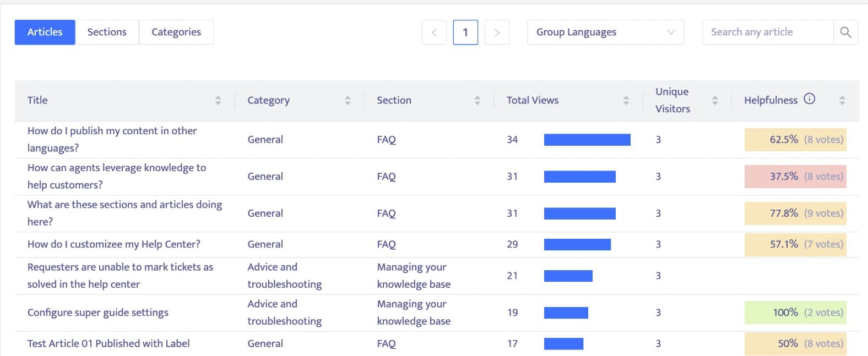
Task: Open article How can agents leverage knowledge
Action: (117, 176)
